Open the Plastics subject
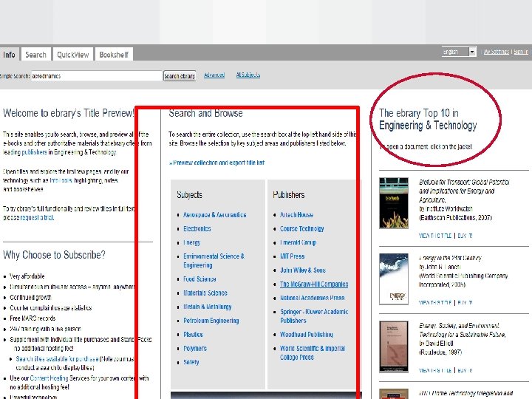532x399 pixels. pyautogui.click(x=193, y=335)
